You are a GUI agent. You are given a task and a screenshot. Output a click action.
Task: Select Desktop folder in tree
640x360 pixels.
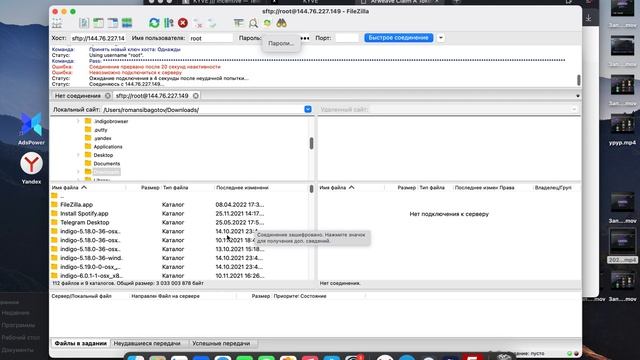pyautogui.click(x=103, y=155)
